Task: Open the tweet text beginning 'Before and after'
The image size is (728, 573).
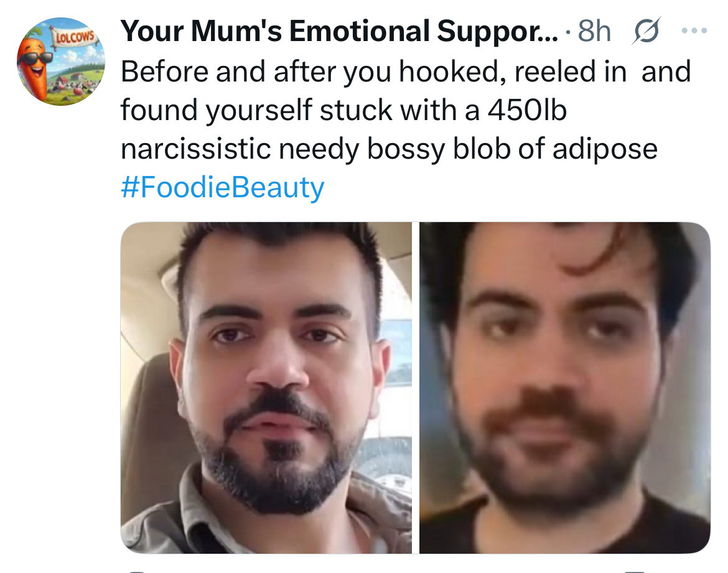Action: (406, 129)
